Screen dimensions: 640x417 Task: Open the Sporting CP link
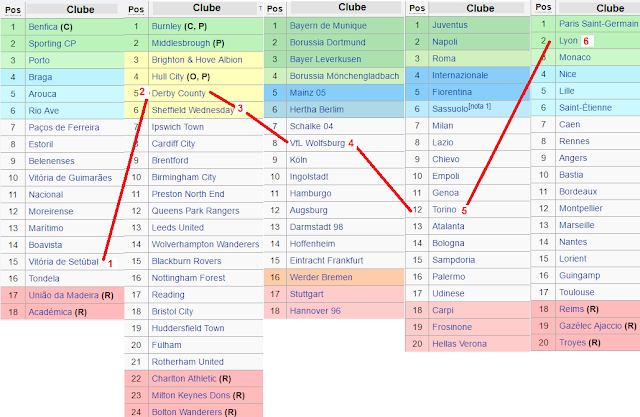(x=52, y=44)
